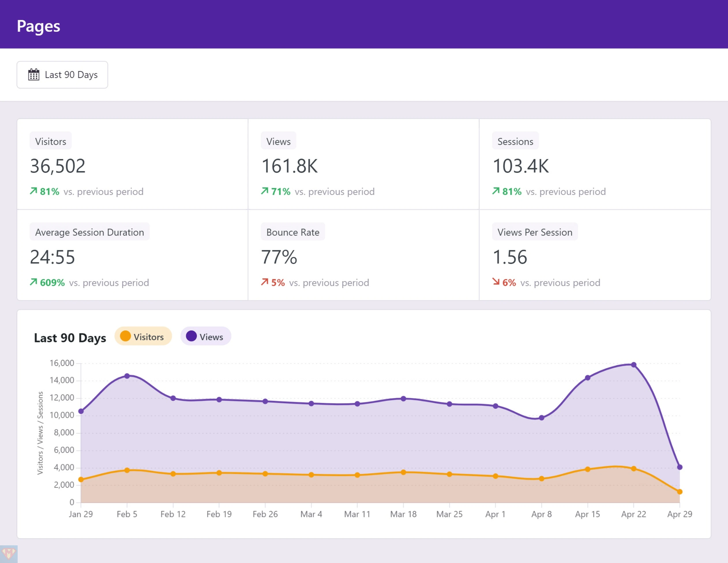728x563 pixels.
Task: Click the Visitors data point at Apr 29
Action: click(680, 492)
